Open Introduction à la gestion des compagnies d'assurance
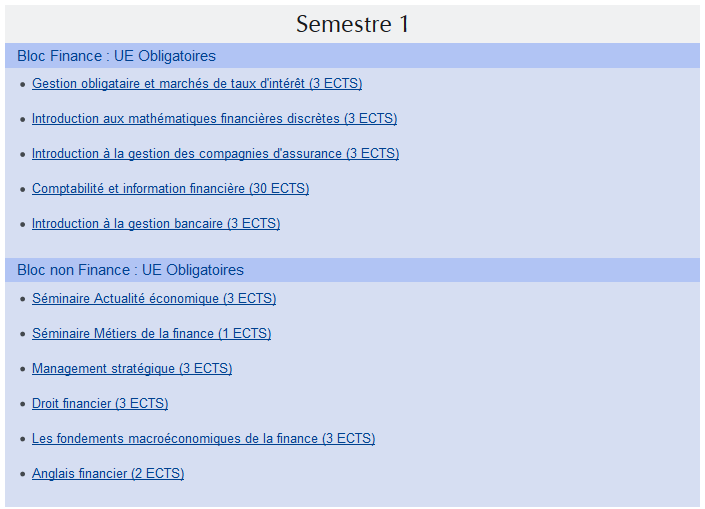The image size is (705, 509). pos(215,154)
